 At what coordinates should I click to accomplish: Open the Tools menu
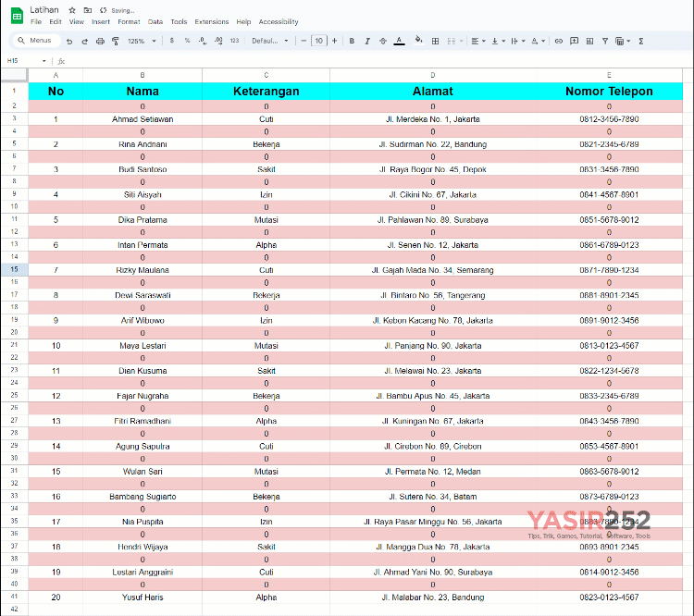(179, 21)
